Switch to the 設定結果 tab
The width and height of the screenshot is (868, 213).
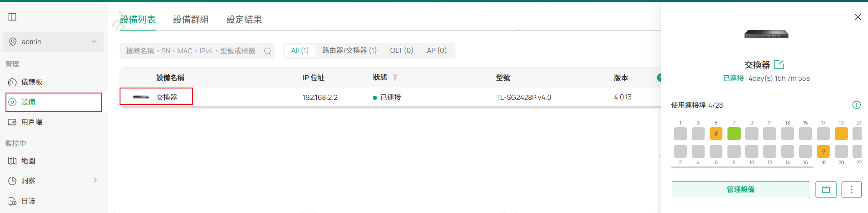(x=244, y=20)
